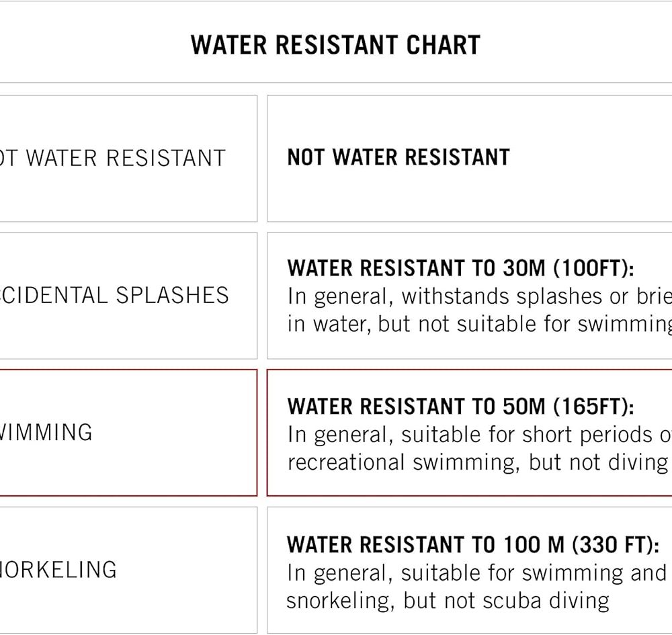Click the (165FT) depth value

(x=593, y=407)
